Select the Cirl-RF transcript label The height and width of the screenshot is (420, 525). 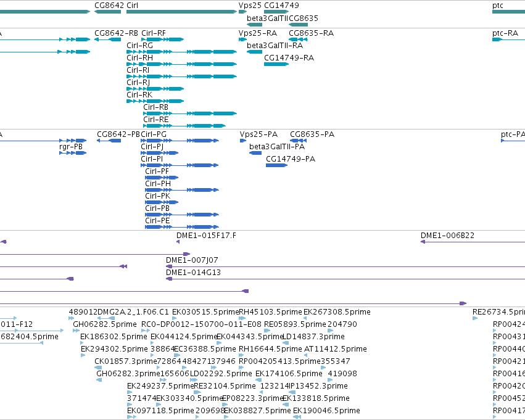154,33
